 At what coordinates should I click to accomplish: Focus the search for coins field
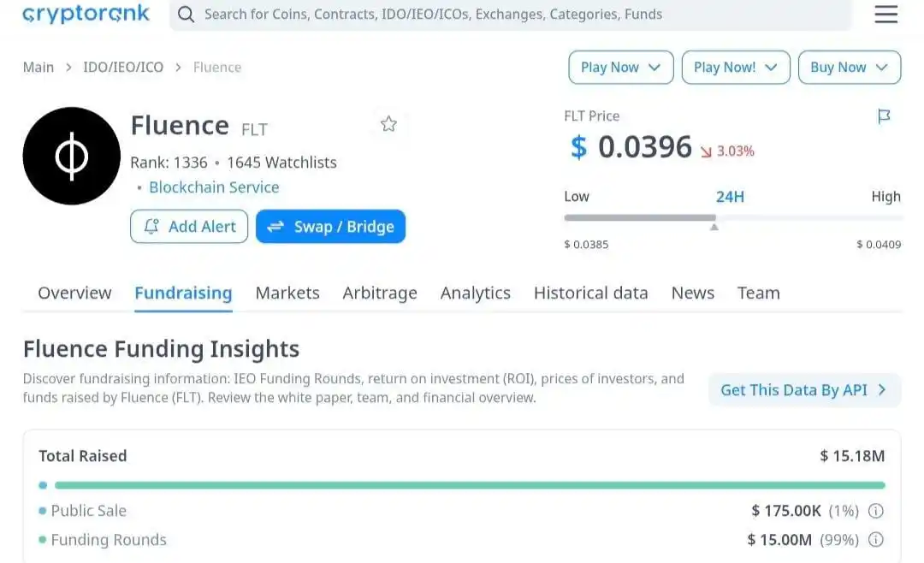(x=510, y=15)
